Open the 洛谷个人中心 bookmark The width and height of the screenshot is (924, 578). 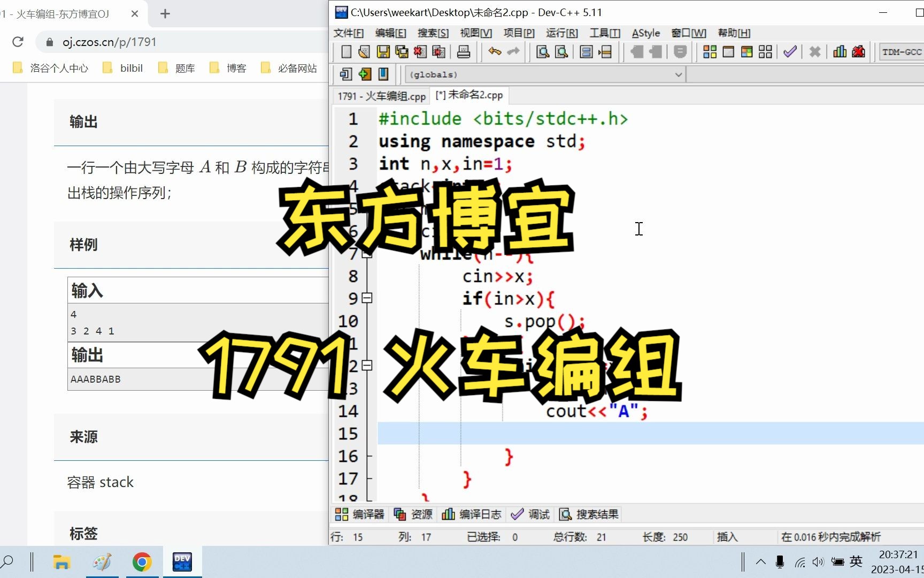point(51,68)
